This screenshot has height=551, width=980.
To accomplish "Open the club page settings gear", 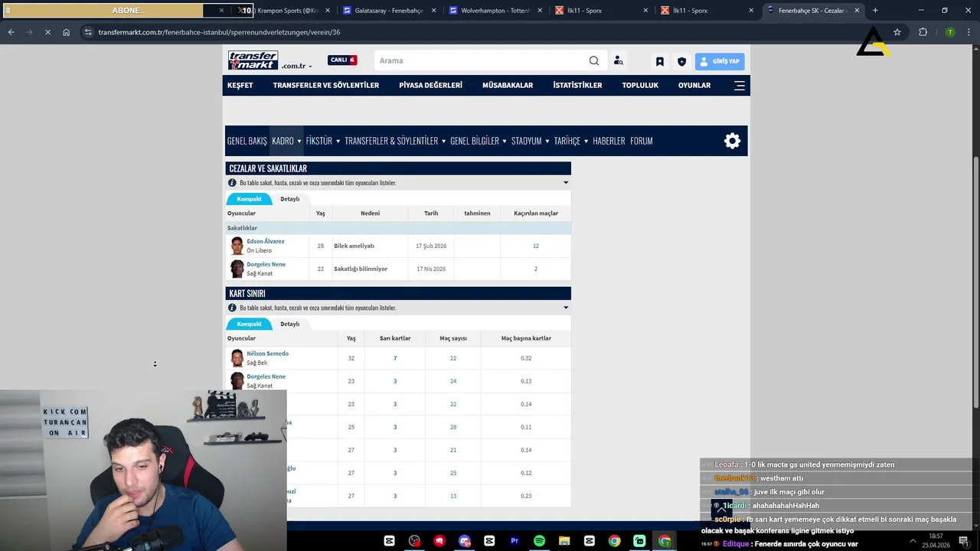I will click(733, 141).
